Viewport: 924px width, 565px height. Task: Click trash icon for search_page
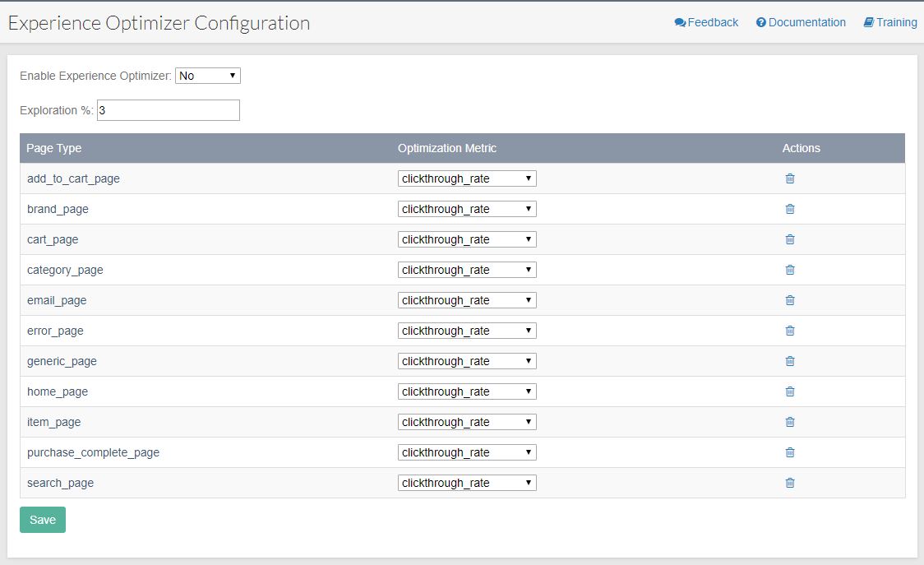pos(789,483)
